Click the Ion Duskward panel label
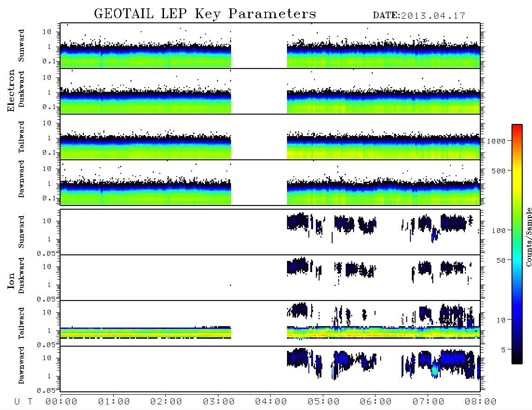The image size is (532, 410). coord(21,276)
